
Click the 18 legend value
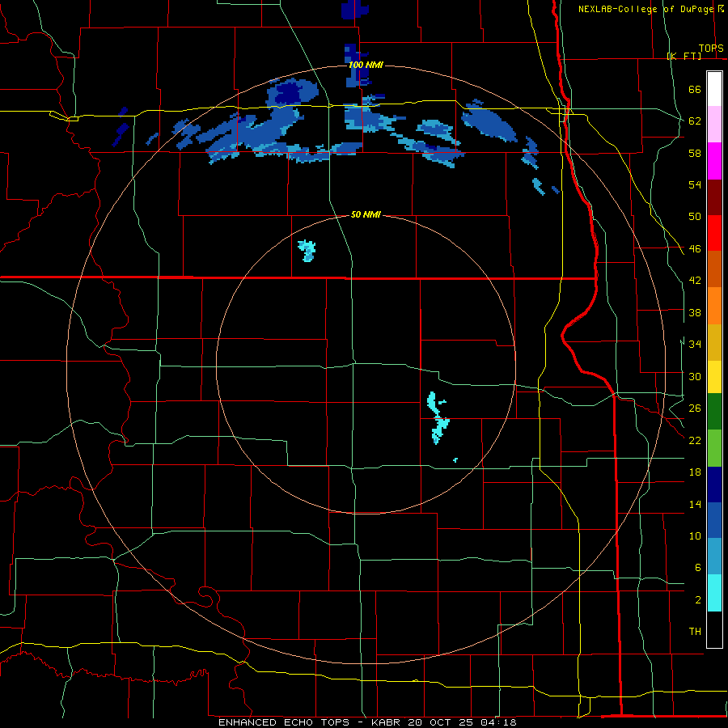(x=695, y=472)
